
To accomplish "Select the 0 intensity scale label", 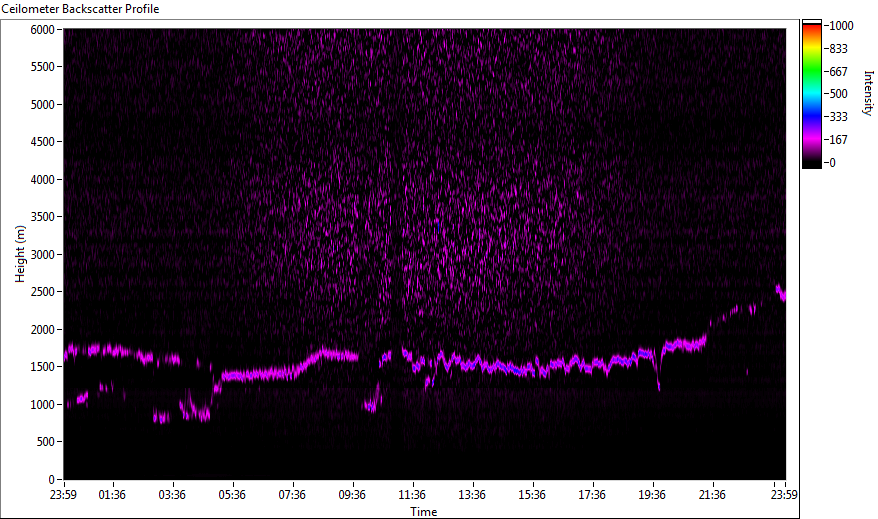I will point(833,163).
